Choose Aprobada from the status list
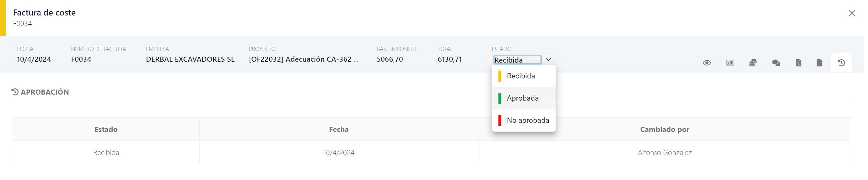Screen dimensions: 868x180 point(523,98)
